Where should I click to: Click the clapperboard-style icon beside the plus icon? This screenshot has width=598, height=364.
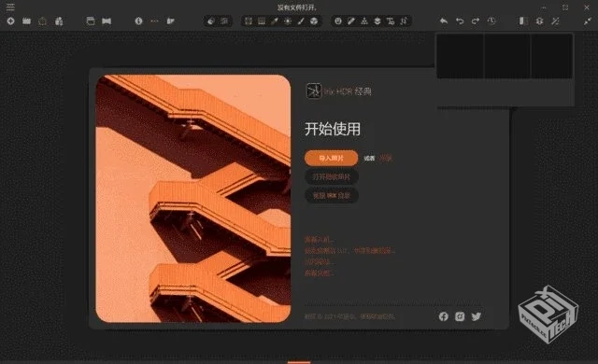coord(26,21)
